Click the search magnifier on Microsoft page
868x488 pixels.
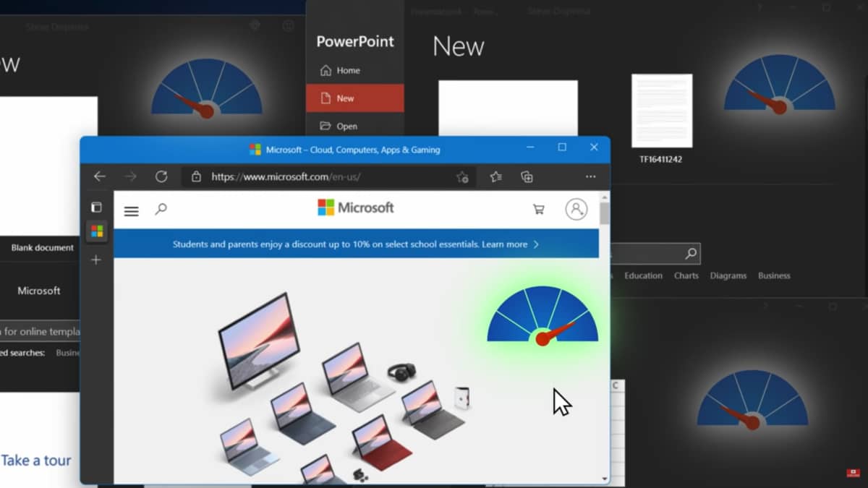pyautogui.click(x=161, y=209)
